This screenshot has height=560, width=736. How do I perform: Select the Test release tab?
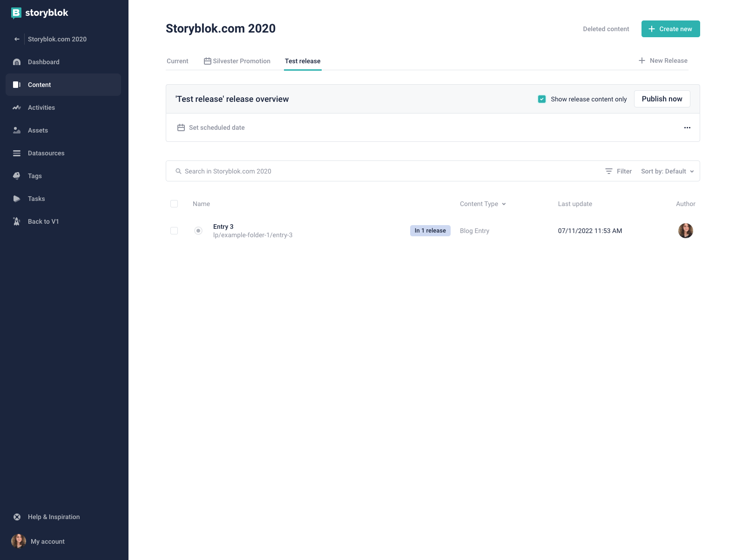click(303, 61)
